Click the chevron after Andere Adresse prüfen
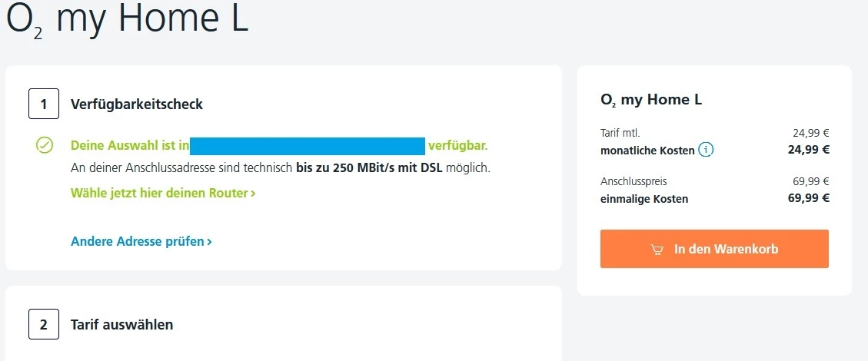Image resolution: width=868 pixels, height=361 pixels. click(x=209, y=242)
